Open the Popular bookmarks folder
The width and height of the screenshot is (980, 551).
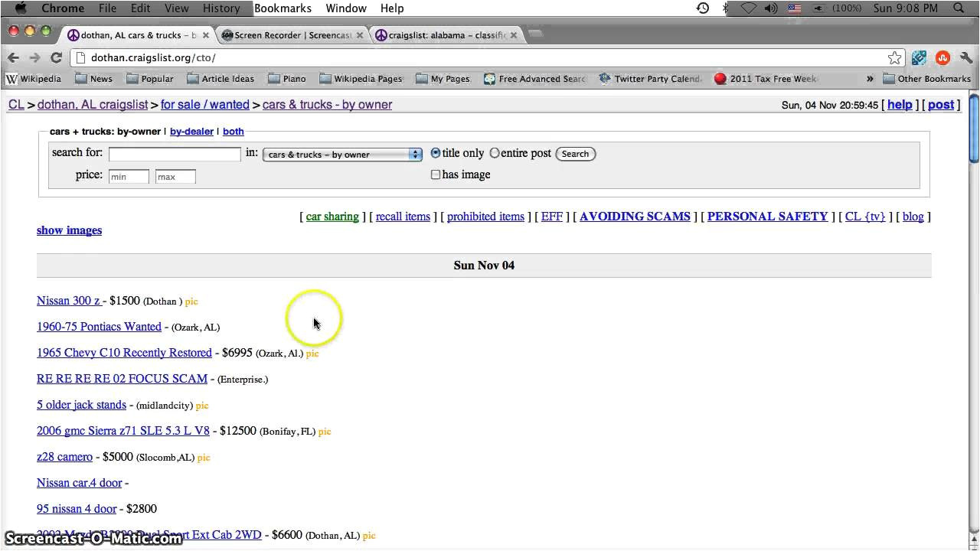(150, 79)
